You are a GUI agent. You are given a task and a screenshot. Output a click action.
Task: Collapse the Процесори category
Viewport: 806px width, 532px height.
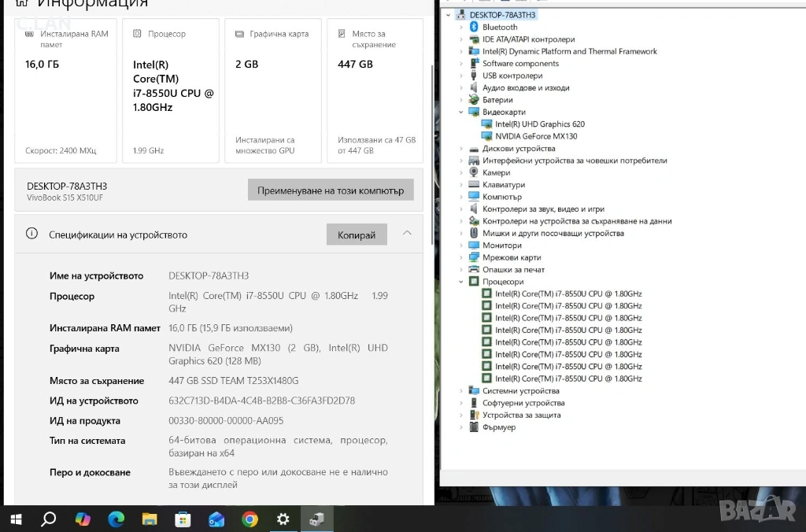pyautogui.click(x=461, y=282)
